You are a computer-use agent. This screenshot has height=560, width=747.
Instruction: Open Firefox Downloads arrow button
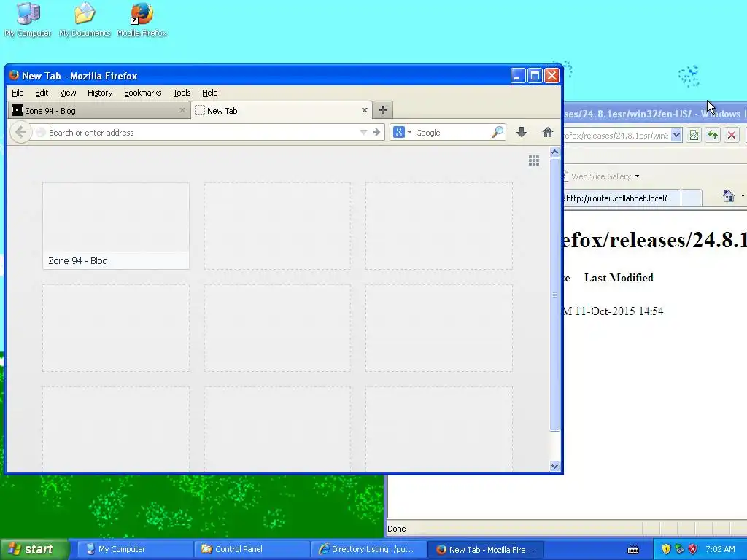tap(521, 132)
